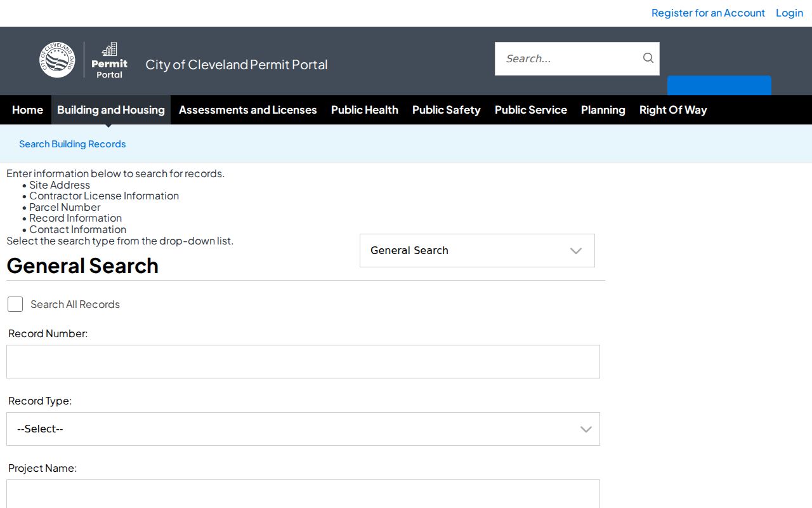Open the Building and Housing tab
Viewport: 812px width, 508px height.
pyautogui.click(x=111, y=110)
